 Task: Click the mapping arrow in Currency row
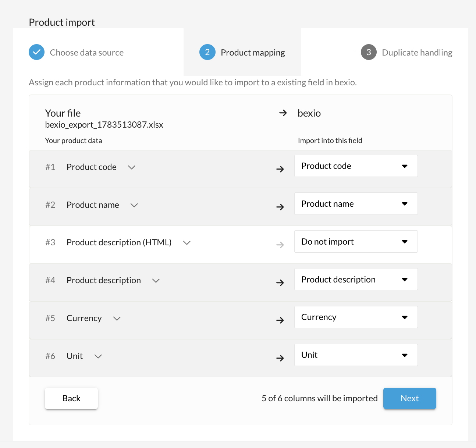(x=280, y=320)
